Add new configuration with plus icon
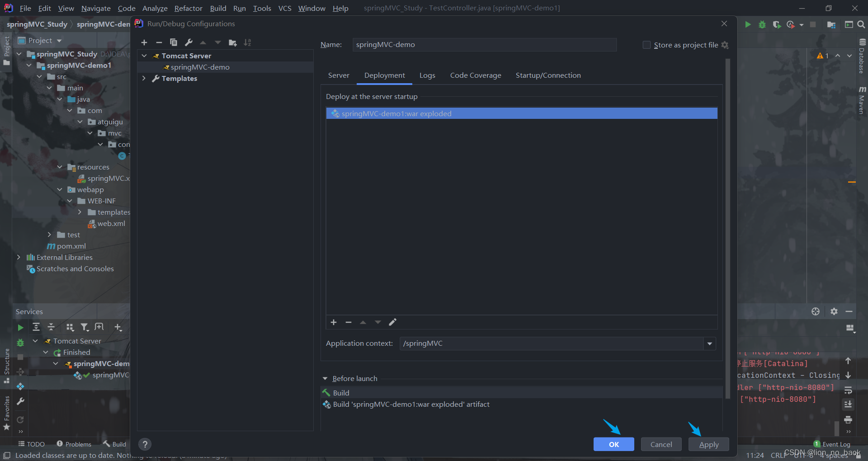Screen dimensions: 868x461 (144, 42)
